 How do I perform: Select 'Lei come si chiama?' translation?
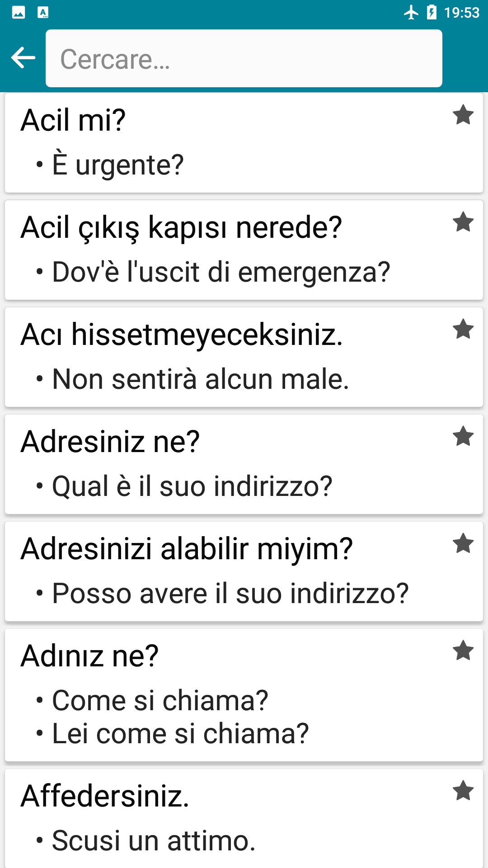pyautogui.click(x=180, y=734)
